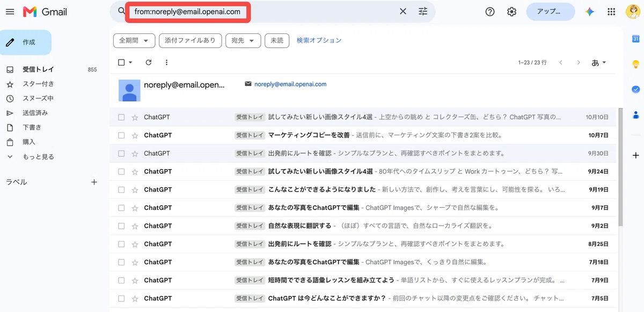Select the 10月7日 email checkbox

(121, 135)
